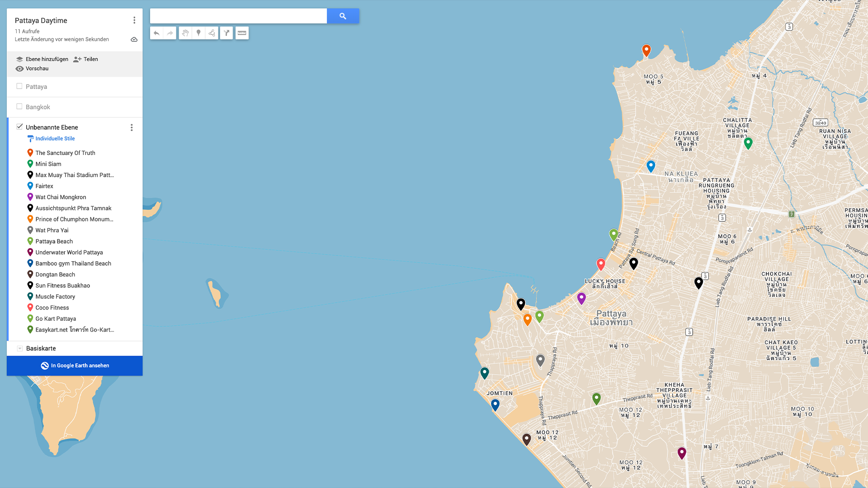Enable the Pattaya layer checkbox

click(19, 86)
